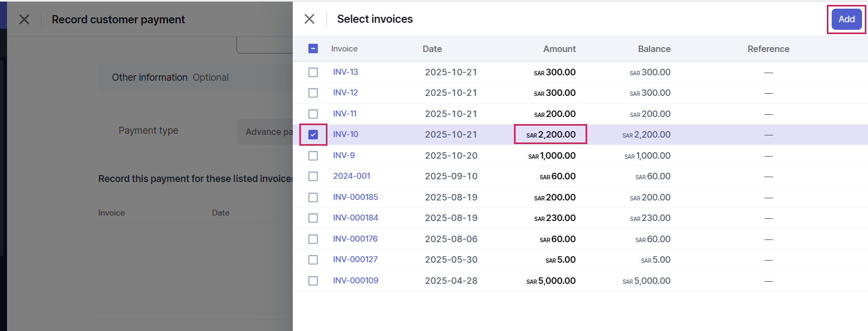Uncheck the selected INV-10 checkbox
Viewport: 868px width, 331px height.
pyautogui.click(x=313, y=134)
